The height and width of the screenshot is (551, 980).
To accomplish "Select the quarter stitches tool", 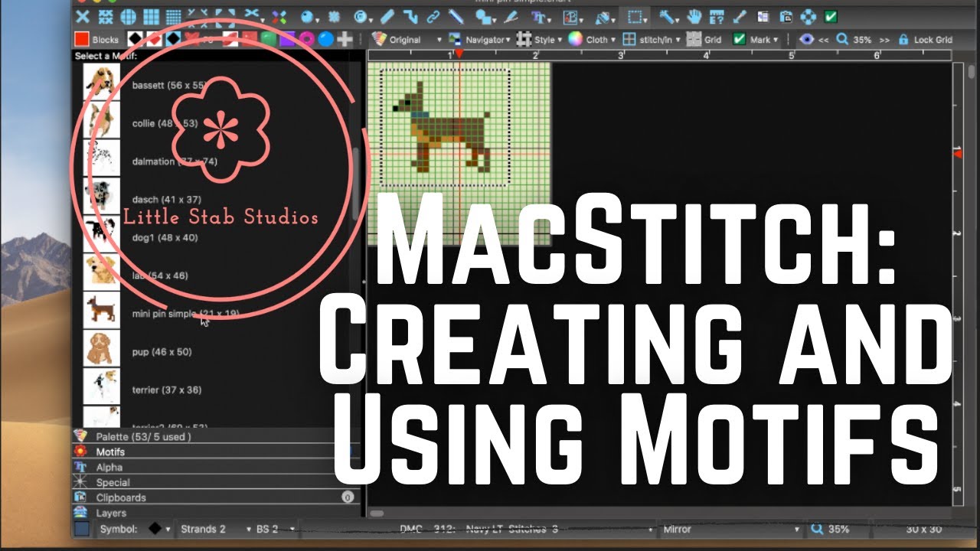I will 105,17.
